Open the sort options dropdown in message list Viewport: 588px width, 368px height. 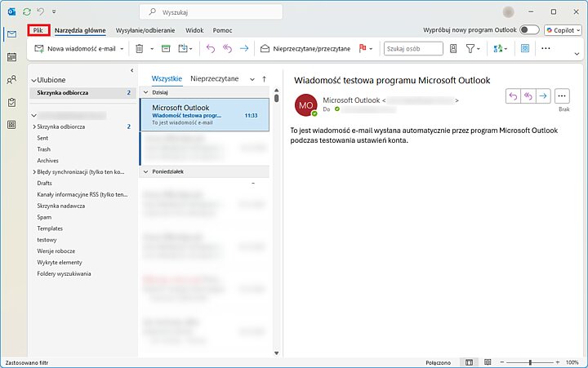pyautogui.click(x=252, y=79)
